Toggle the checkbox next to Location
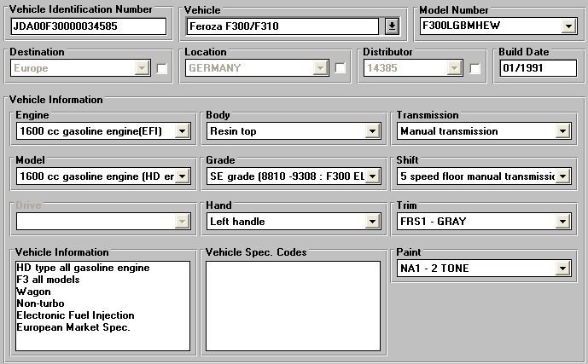The width and height of the screenshot is (588, 364). point(341,68)
